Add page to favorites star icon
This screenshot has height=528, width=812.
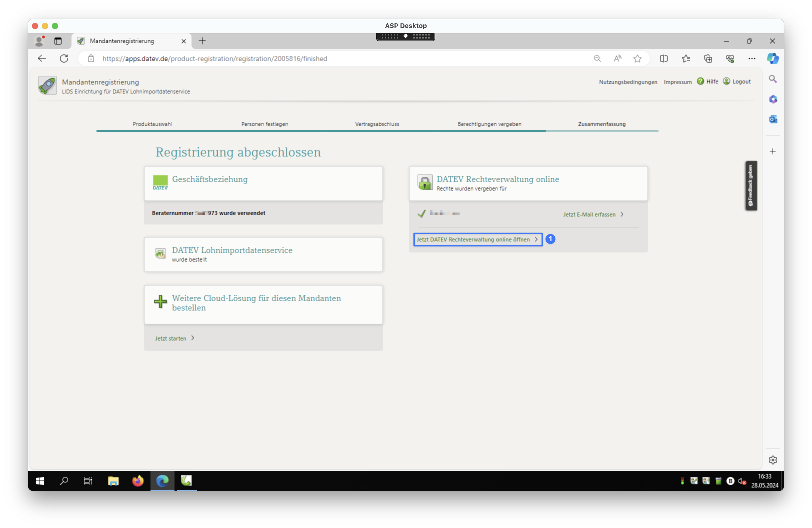click(637, 59)
